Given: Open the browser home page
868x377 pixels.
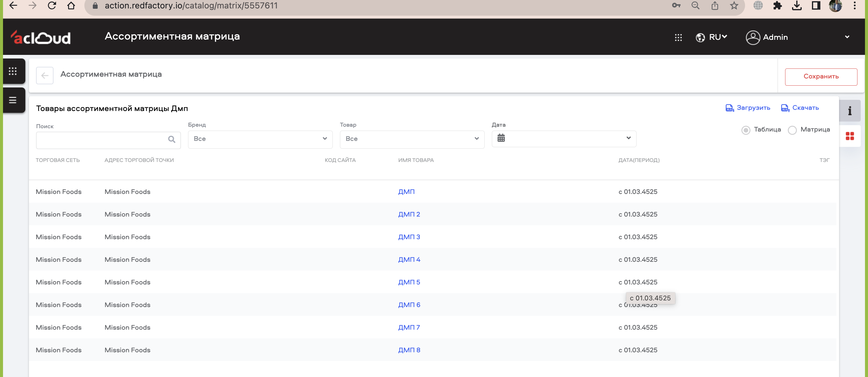Looking at the screenshot, I should pos(71,5).
